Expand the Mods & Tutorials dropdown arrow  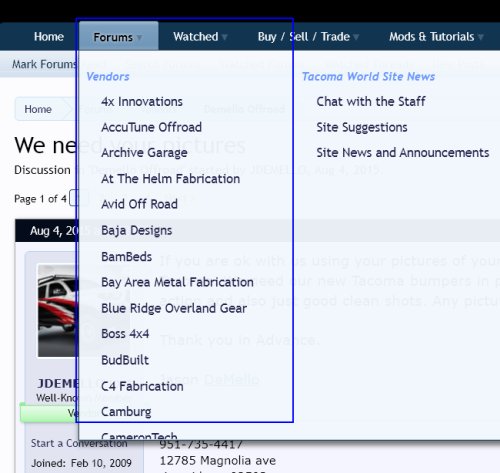(480, 37)
